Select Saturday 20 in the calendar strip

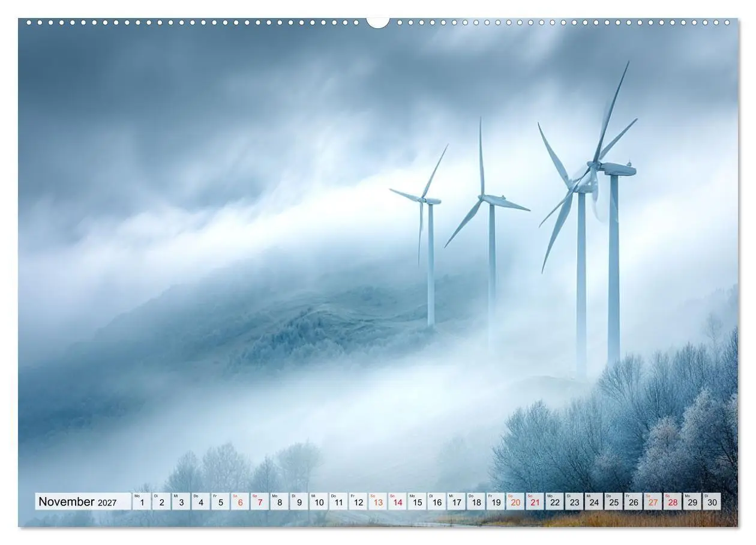(515, 502)
